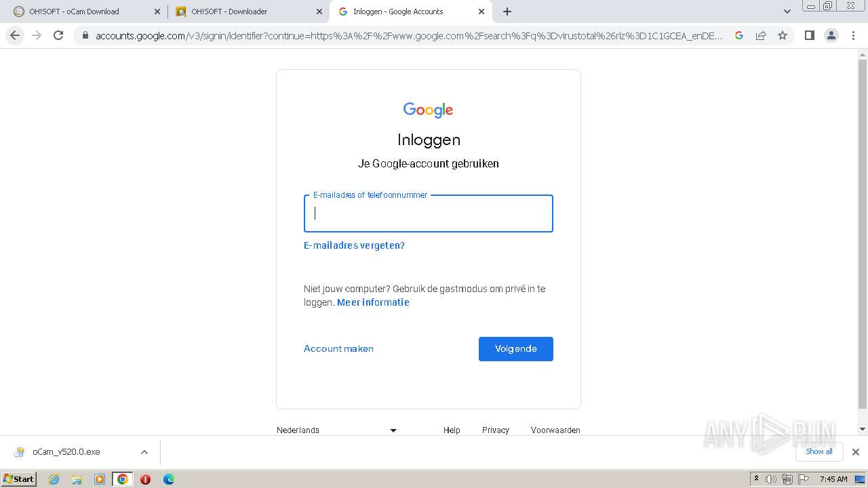
Task: Click 'Show all' downloads button
Action: (819, 451)
